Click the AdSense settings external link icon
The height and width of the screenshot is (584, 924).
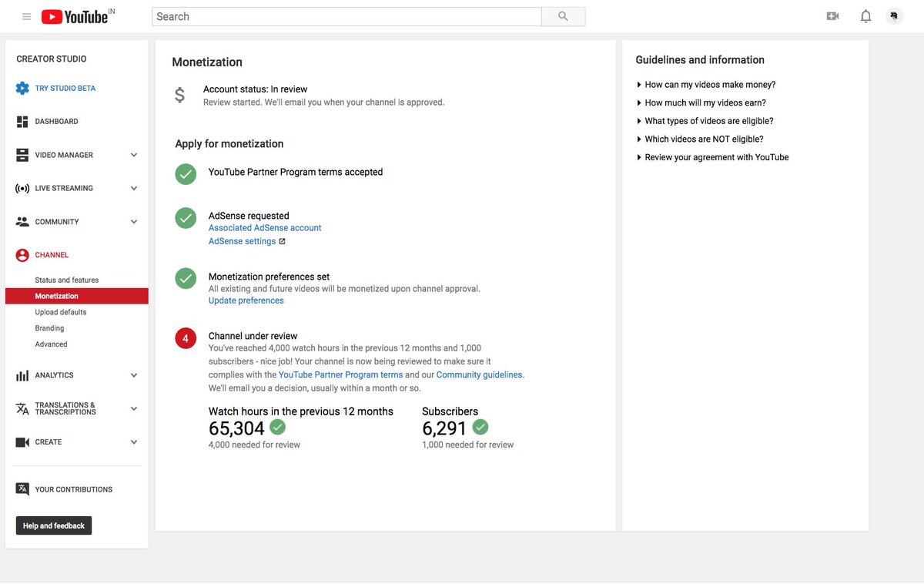tap(282, 241)
